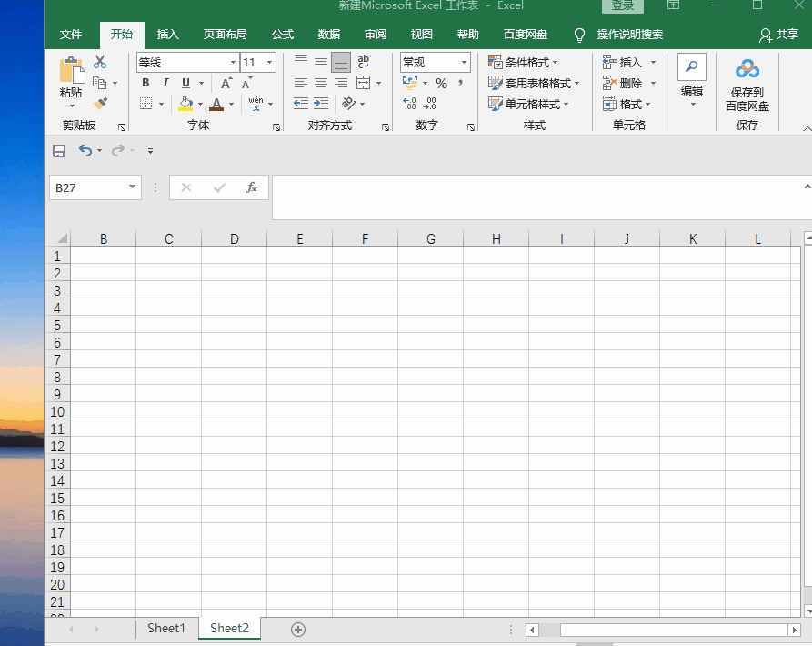This screenshot has height=646, width=812.
Task: Toggle Bold formatting
Action: pyautogui.click(x=145, y=83)
